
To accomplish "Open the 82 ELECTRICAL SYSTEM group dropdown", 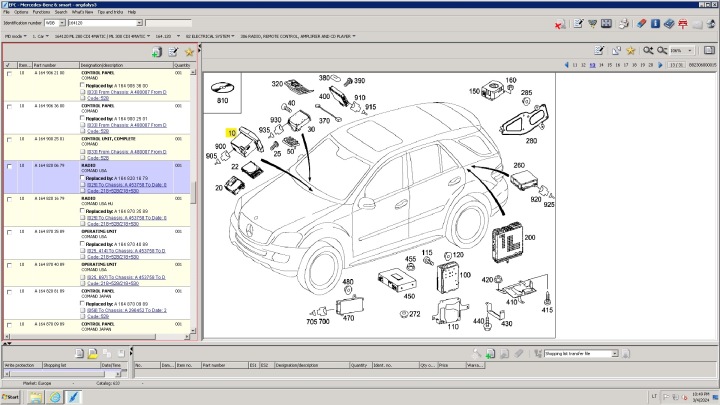I will [210, 36].
